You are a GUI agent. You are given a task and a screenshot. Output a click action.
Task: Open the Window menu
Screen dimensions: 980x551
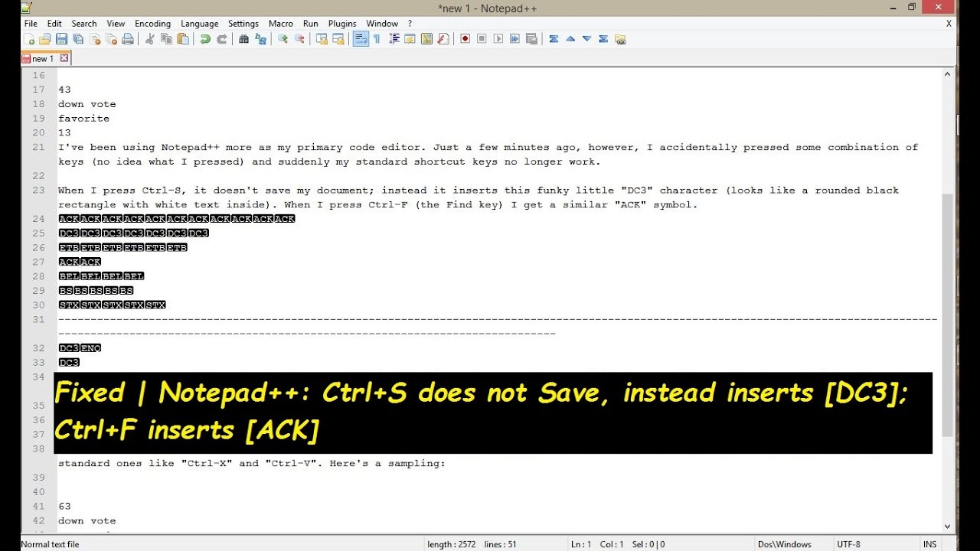click(382, 24)
